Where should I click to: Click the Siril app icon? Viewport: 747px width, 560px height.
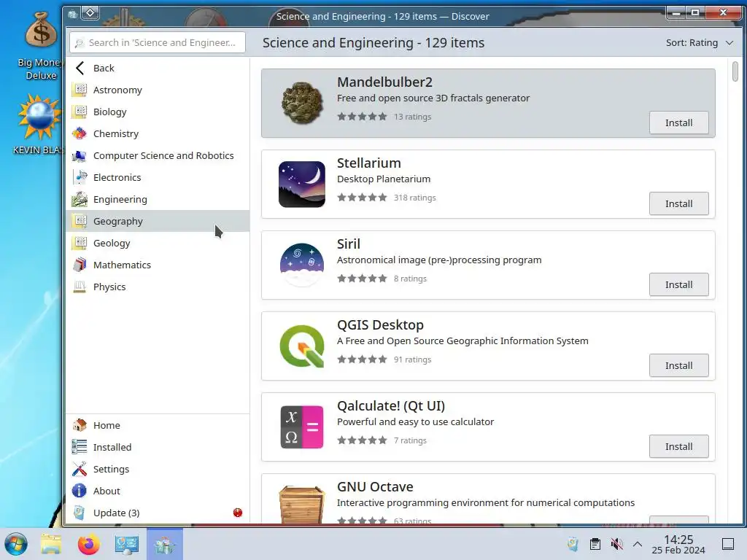point(302,265)
